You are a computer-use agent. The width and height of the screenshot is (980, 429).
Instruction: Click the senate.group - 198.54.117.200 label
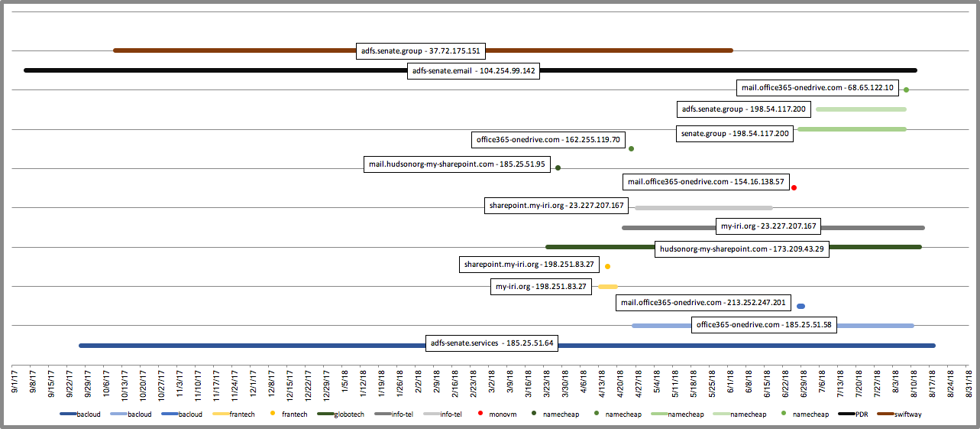(735, 134)
